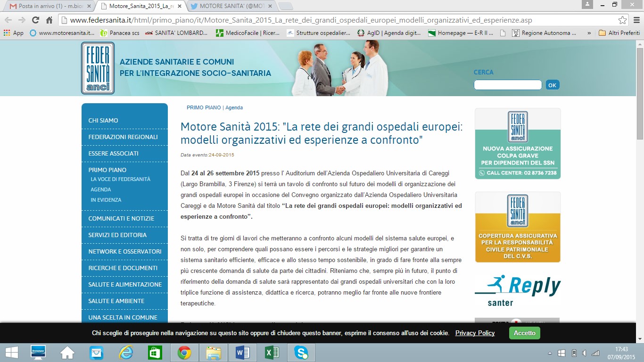Open the Nuova Assicurazione Colpa Grave banner

tap(518, 144)
